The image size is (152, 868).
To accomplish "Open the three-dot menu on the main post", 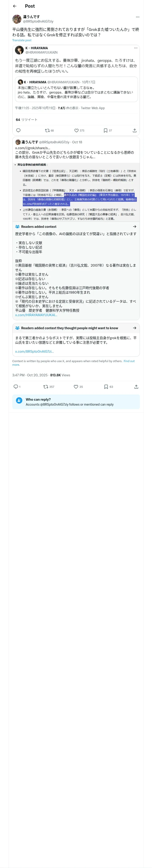I will [x=138, y=17].
